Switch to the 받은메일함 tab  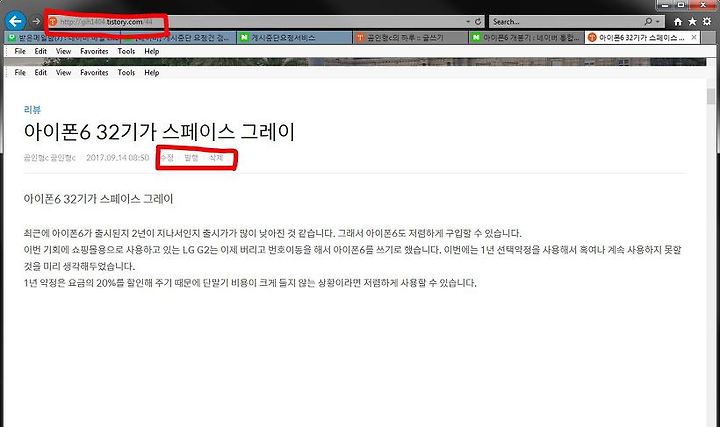pos(62,38)
